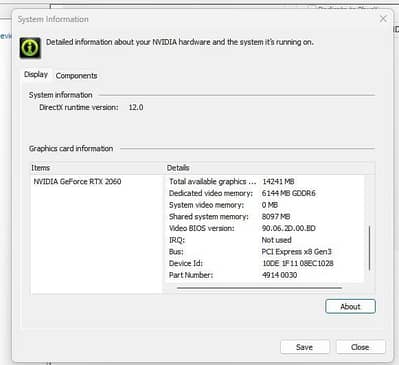Select the Video BIOS version row
Image resolution: width=399 pixels, height=365 pixels.
tap(265, 228)
